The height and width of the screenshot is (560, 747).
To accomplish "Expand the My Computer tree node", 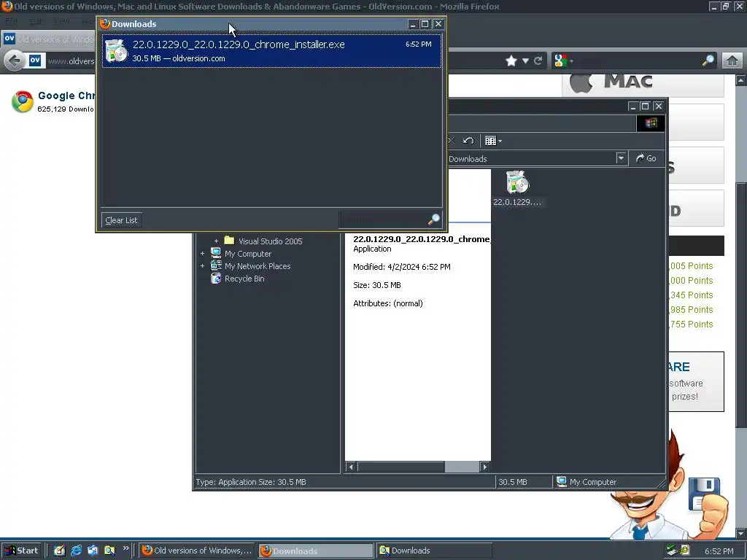I will [203, 253].
